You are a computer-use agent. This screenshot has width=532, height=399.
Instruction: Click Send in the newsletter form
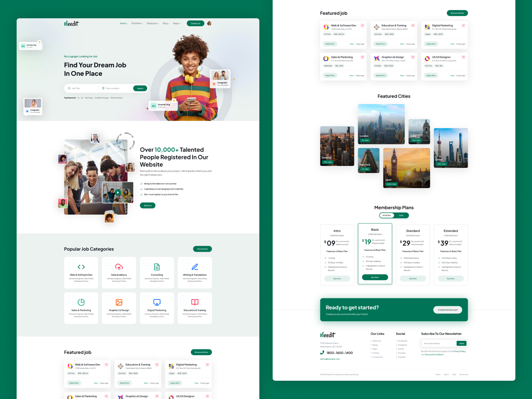coord(462,343)
